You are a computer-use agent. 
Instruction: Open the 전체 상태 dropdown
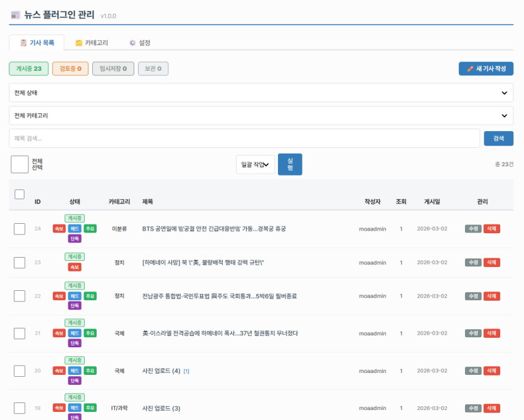[261, 93]
